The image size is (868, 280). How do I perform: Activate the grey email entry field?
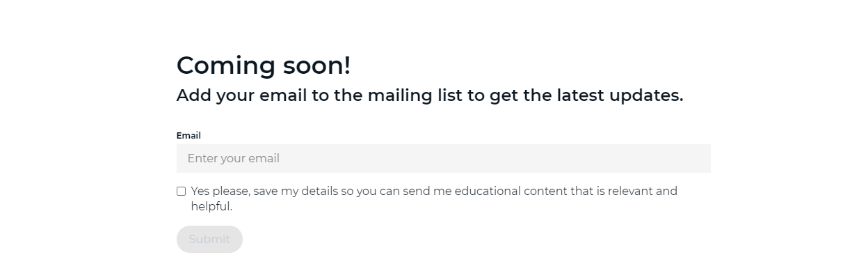pos(443,158)
